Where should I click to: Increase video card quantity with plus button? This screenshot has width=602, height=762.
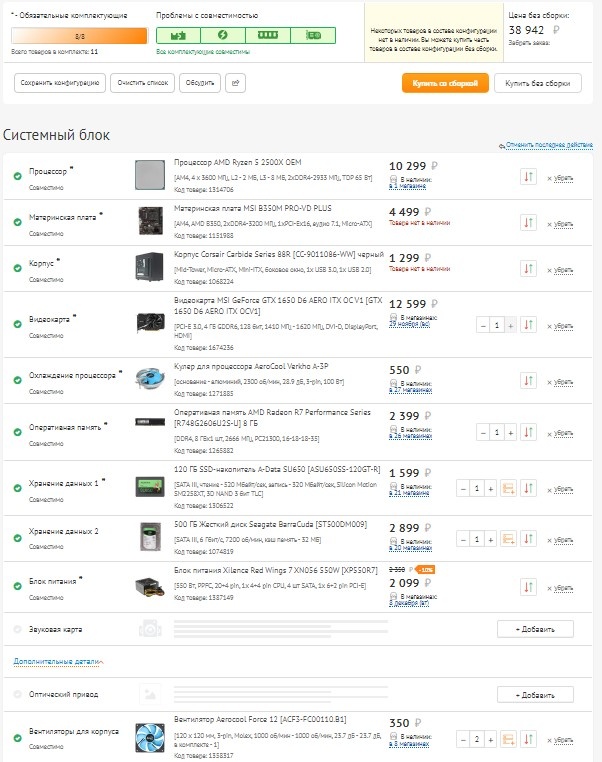pyautogui.click(x=511, y=326)
